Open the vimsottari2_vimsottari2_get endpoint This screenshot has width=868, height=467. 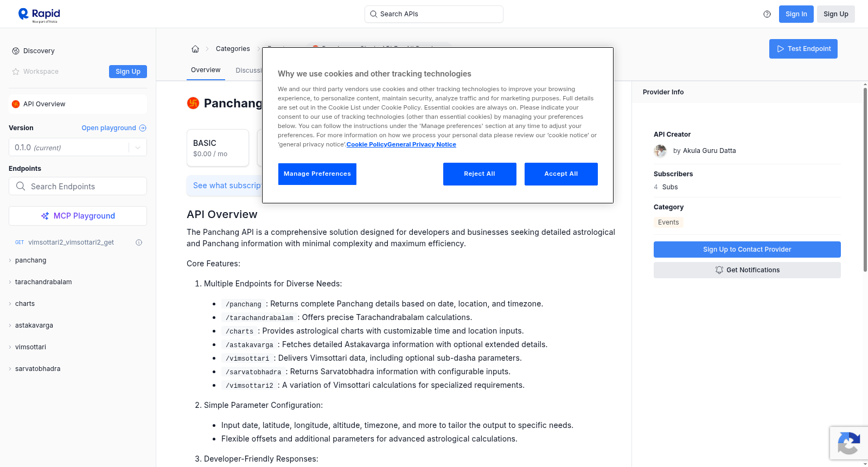click(x=71, y=242)
